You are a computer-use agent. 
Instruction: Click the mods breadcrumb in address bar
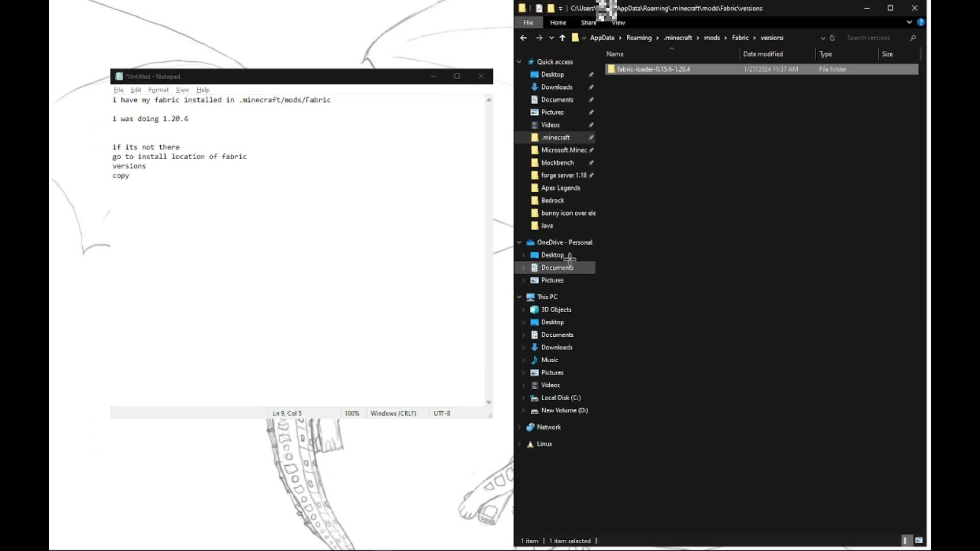pos(712,38)
